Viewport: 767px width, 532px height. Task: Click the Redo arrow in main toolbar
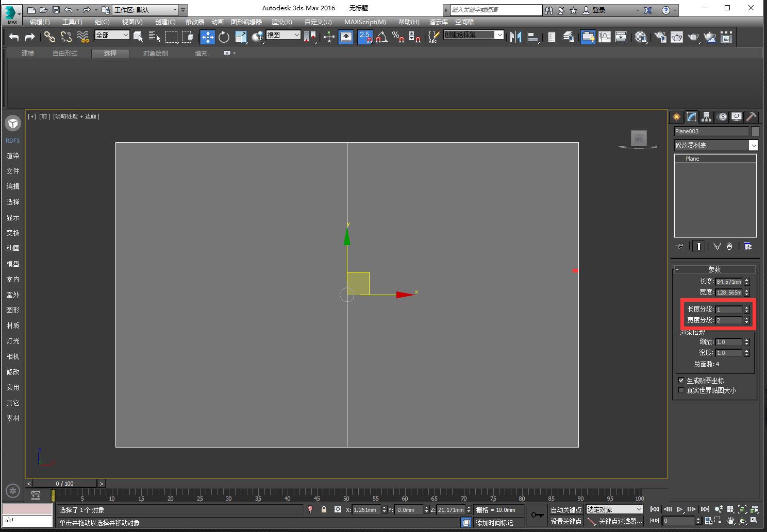(x=30, y=37)
